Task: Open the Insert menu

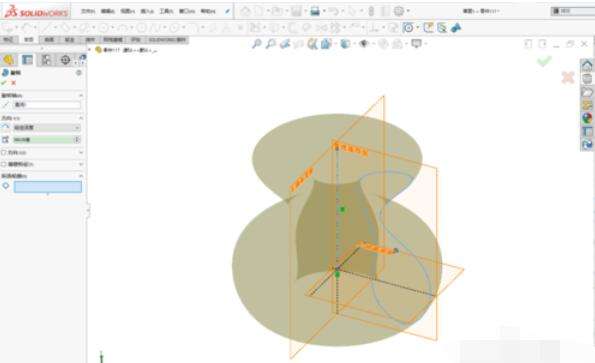Action: [x=147, y=11]
